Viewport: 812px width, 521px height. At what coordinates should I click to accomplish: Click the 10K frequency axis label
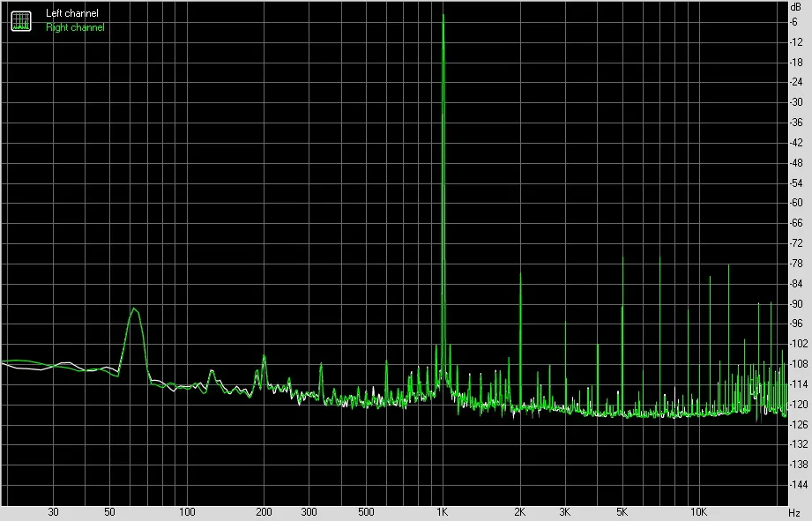698,512
